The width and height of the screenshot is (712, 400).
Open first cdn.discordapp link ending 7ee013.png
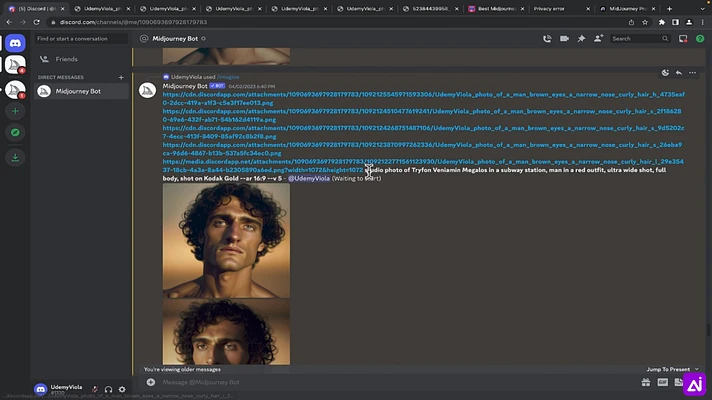(424, 99)
